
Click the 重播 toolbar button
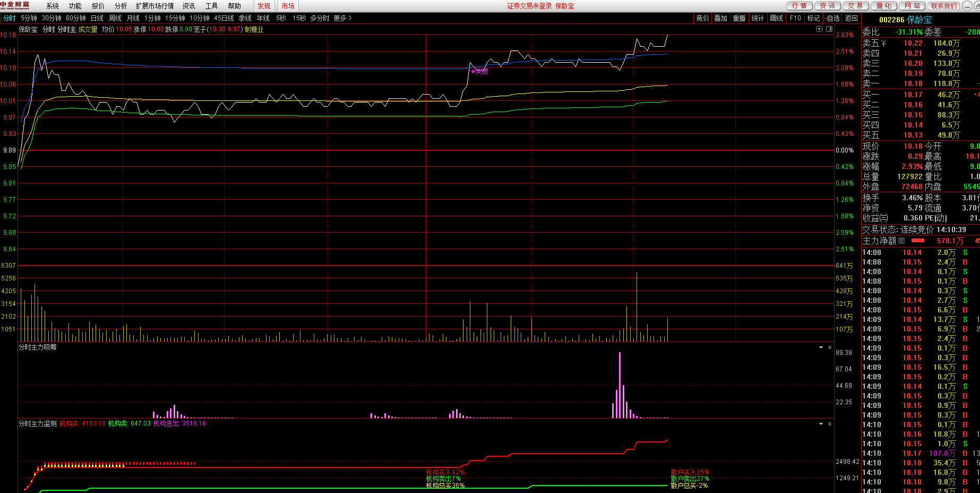tap(740, 18)
